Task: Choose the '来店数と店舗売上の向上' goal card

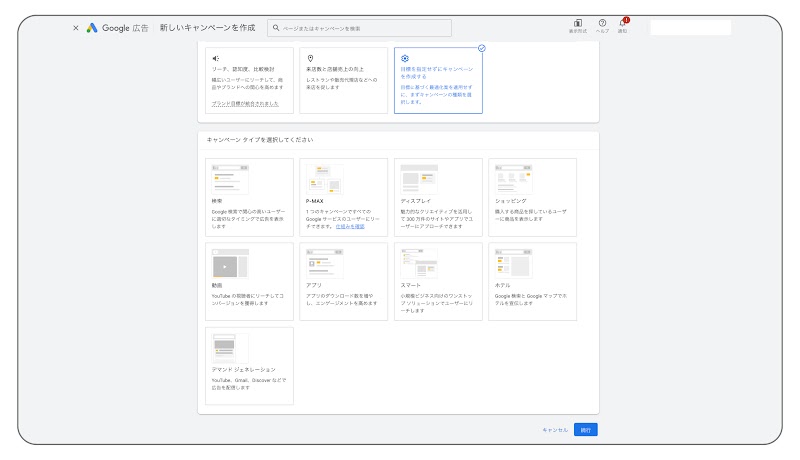Action: [343, 81]
